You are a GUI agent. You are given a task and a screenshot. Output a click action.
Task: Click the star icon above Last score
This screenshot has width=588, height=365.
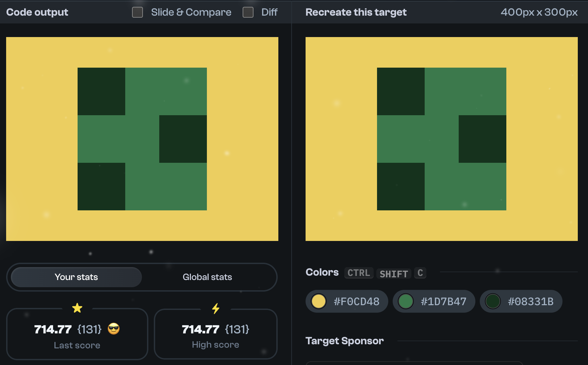77,308
